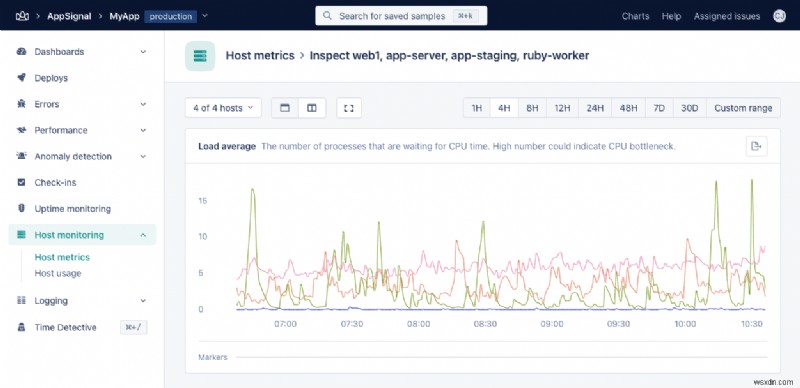
Task: Click the Logging sidebar icon
Action: point(21,300)
